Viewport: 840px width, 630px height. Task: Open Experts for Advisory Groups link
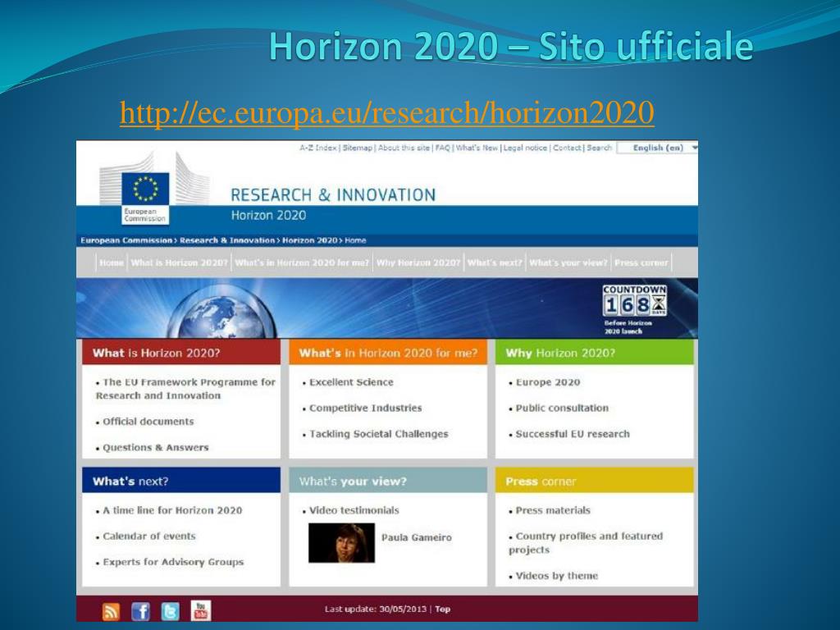173,562
